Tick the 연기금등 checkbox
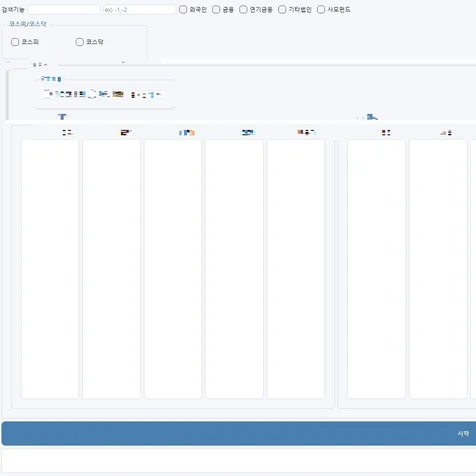This screenshot has height=476, width=476. coord(243,9)
